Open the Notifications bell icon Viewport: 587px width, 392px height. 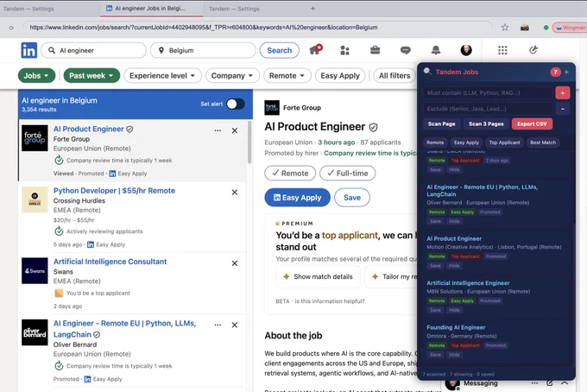pyautogui.click(x=436, y=50)
